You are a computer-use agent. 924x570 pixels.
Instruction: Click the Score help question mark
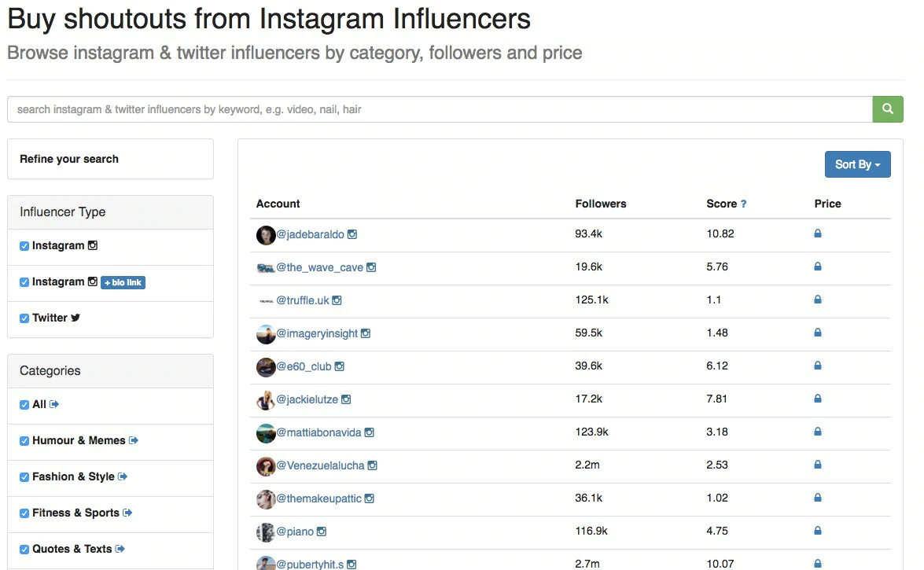743,204
